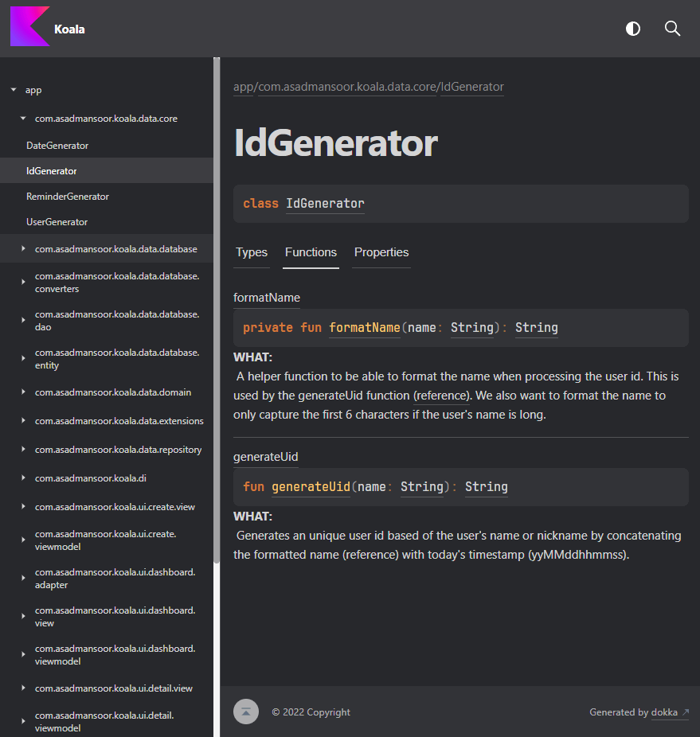Expand ui.create.view package arrow
700x737 pixels.
(23, 506)
